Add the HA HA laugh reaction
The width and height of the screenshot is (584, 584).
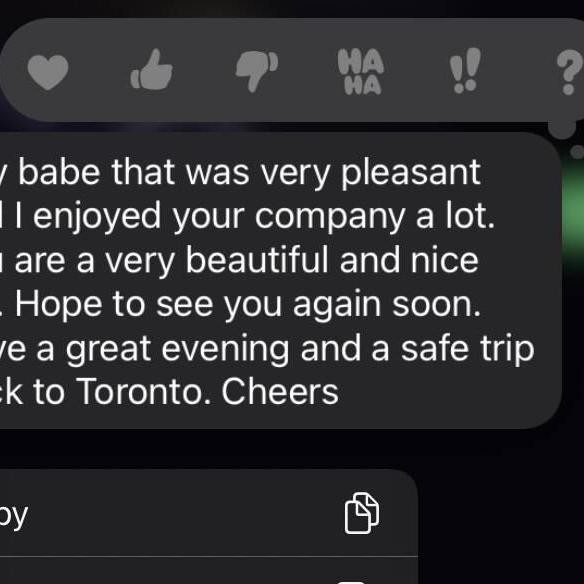[361, 72]
